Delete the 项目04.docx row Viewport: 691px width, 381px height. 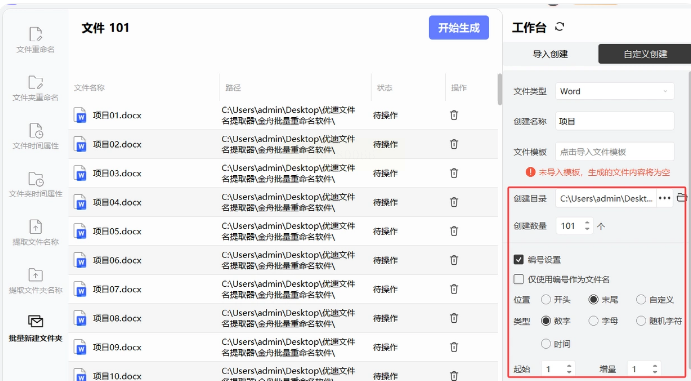pos(454,202)
